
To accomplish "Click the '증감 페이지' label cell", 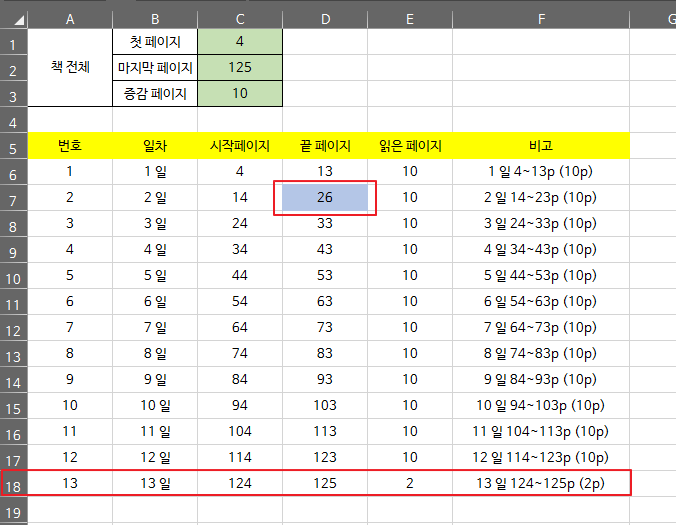I will coord(155,94).
